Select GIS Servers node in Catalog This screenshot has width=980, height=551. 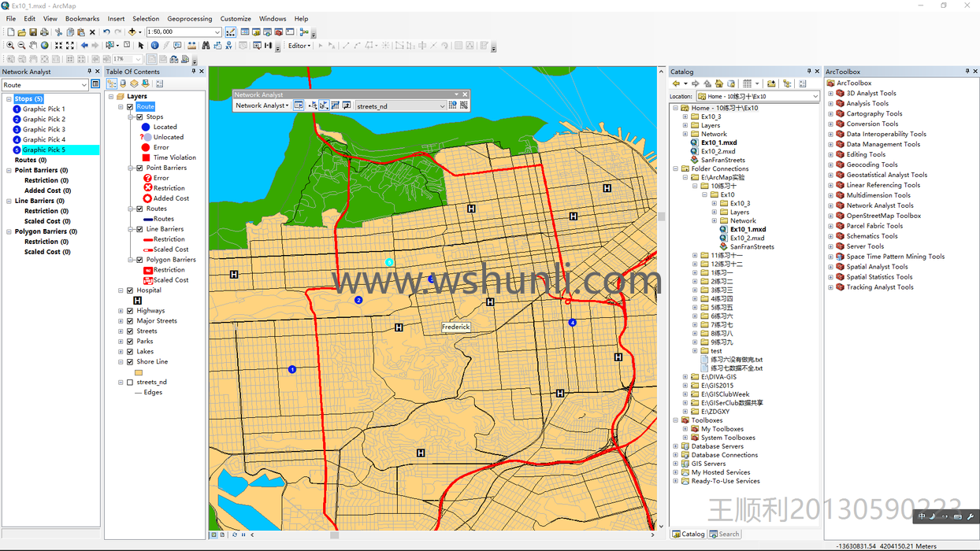pyautogui.click(x=708, y=464)
